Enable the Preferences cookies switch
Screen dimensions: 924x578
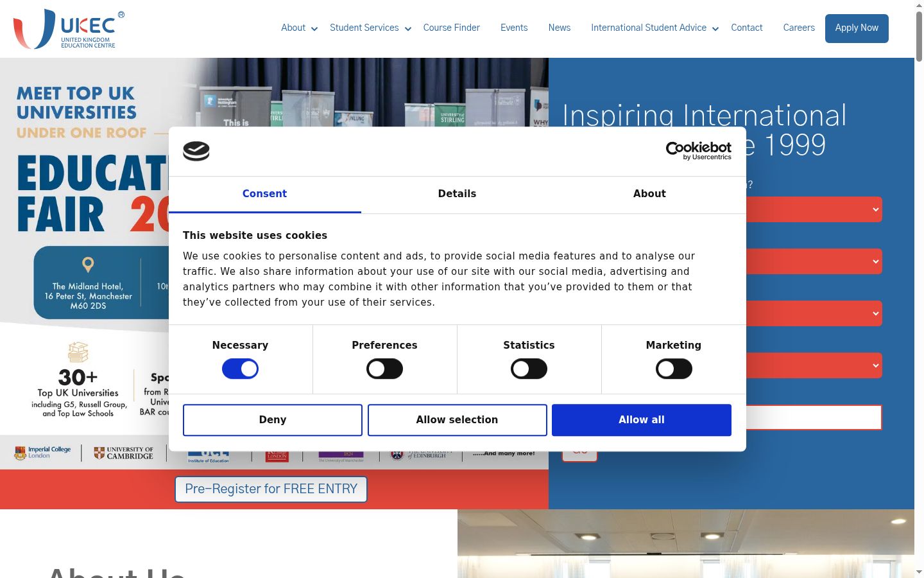(x=384, y=369)
